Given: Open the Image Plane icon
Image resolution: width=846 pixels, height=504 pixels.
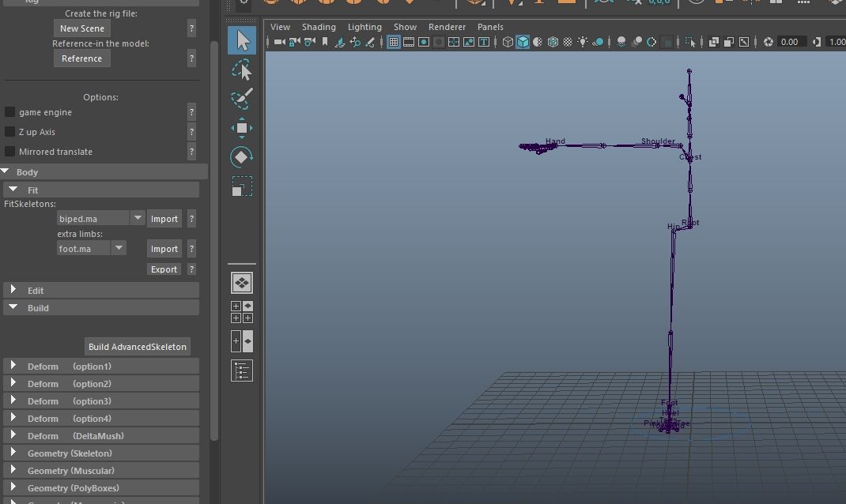Looking at the screenshot, I should click(x=340, y=42).
